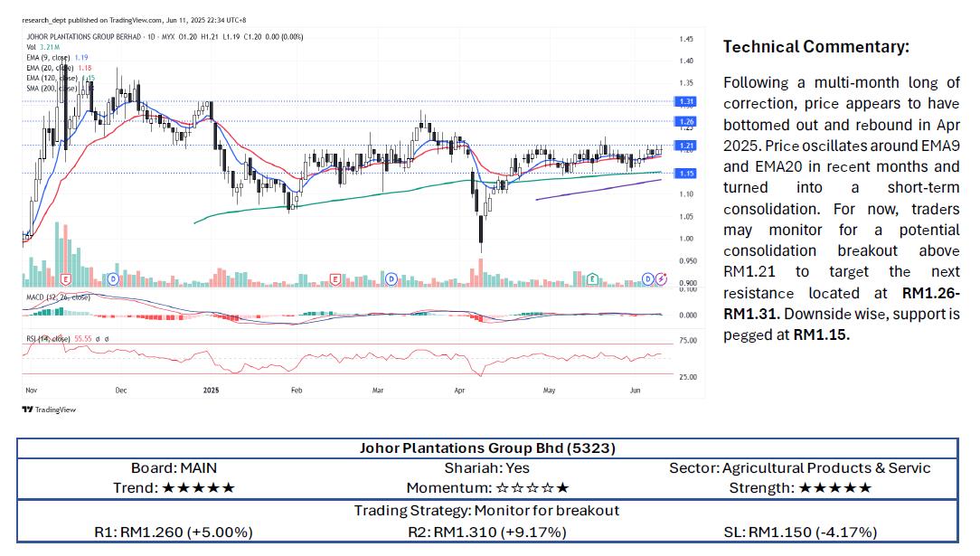Click the Technical Commentary heading
Image resolution: width=980 pixels, height=556 pixels.
point(816,47)
